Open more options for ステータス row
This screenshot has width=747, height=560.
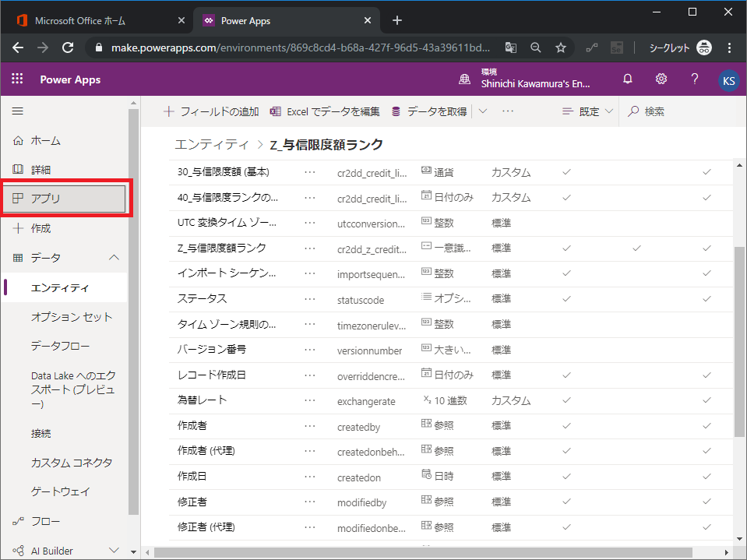(x=310, y=298)
